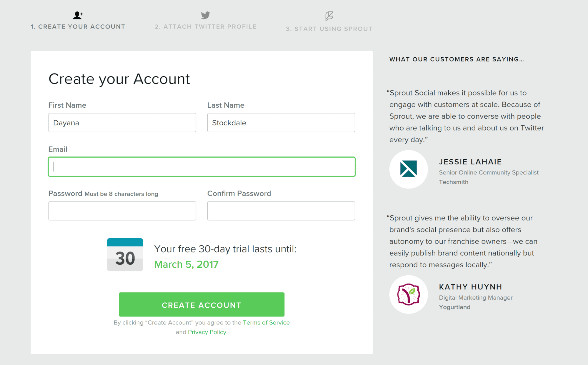Click the 30-day calendar icon
Screen dimensions: 588x365
[x=125, y=255]
